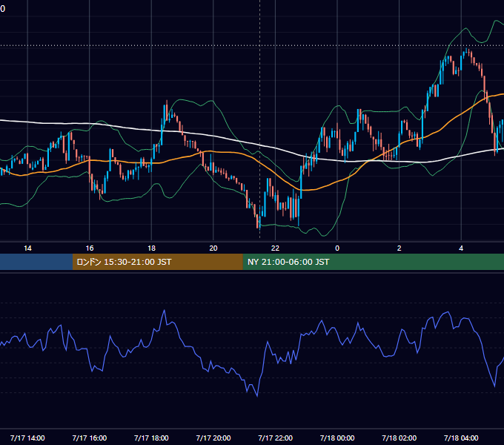
Task: Click the 7/17 18:00 time label
Action: (x=151, y=438)
